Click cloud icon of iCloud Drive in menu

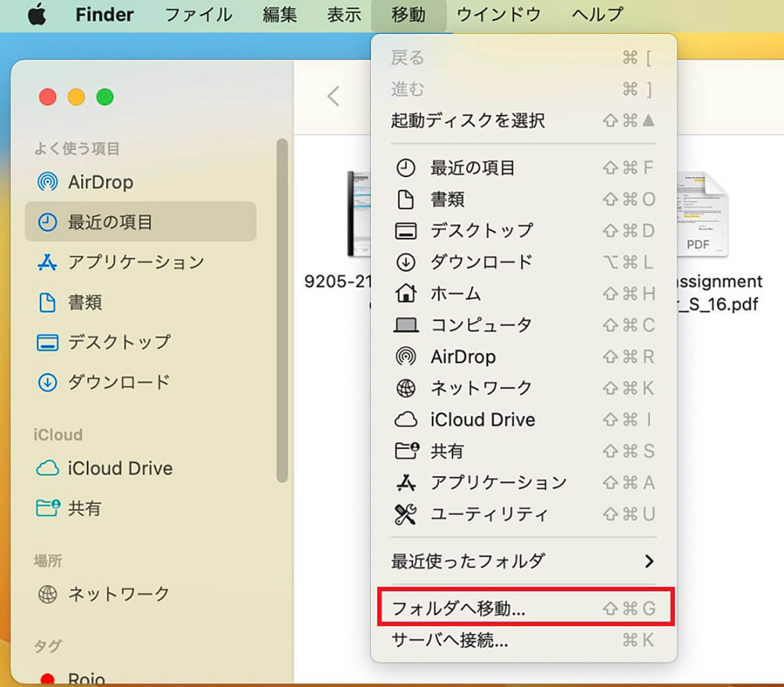pyautogui.click(x=406, y=419)
